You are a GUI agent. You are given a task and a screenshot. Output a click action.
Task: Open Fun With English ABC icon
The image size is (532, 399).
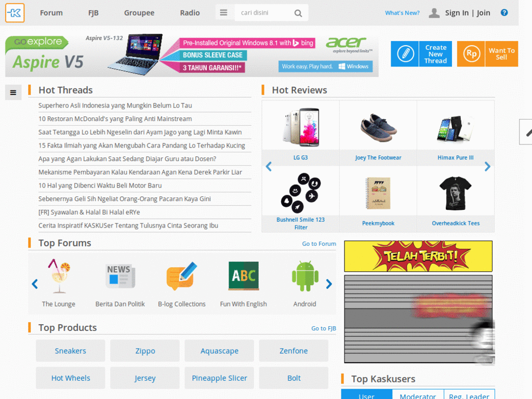click(x=244, y=276)
